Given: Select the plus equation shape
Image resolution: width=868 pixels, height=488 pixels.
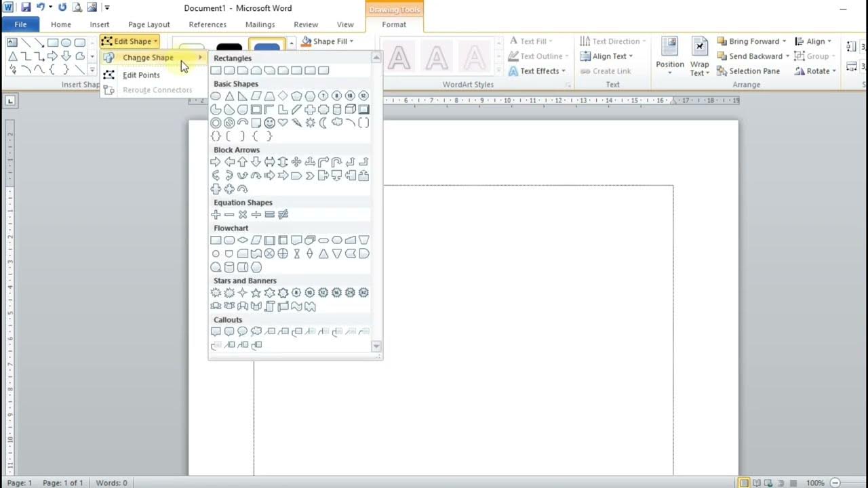Looking at the screenshot, I should (216, 214).
